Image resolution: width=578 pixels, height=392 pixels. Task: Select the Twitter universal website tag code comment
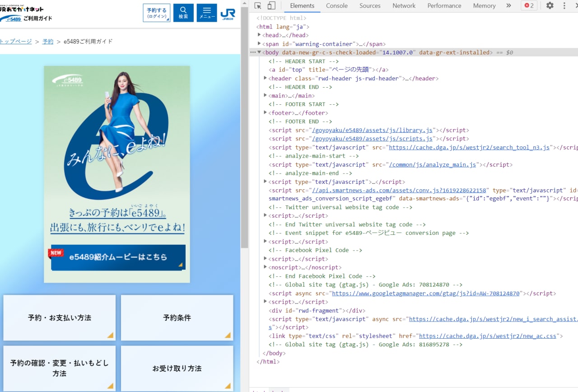[x=340, y=207]
